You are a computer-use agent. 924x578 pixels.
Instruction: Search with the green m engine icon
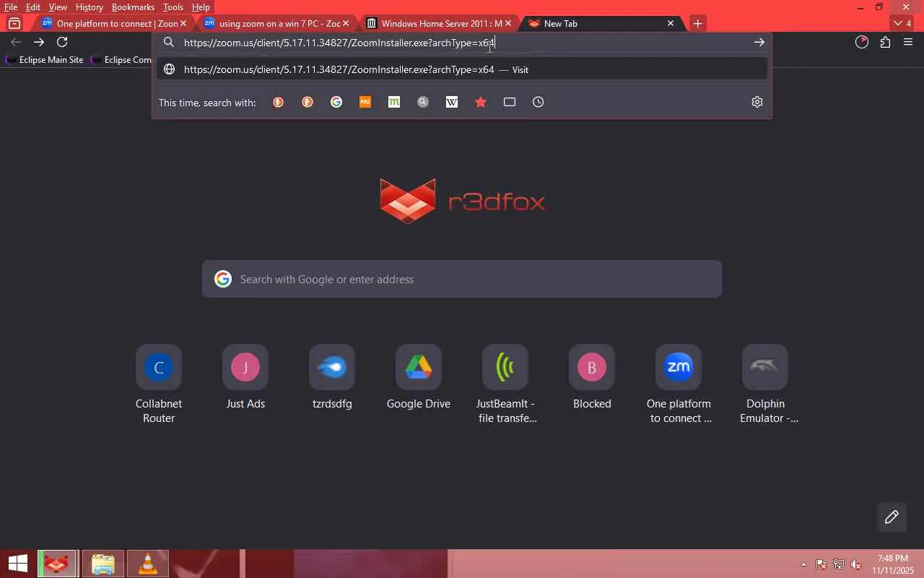[394, 103]
